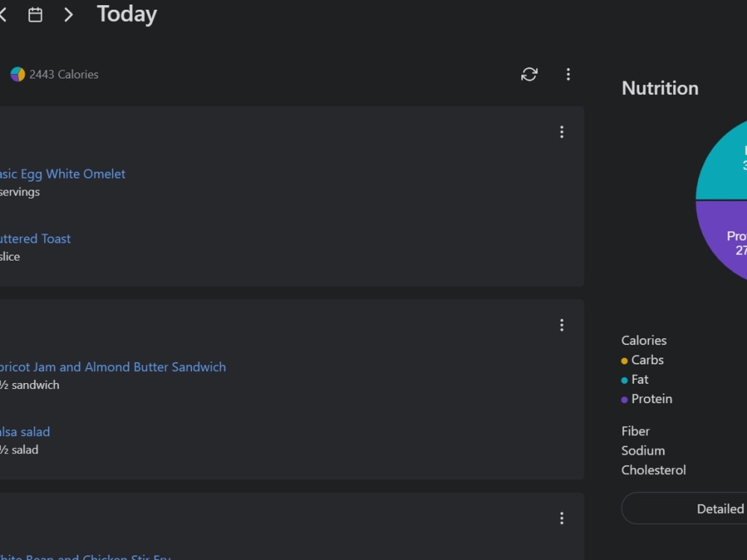This screenshot has height=560, width=747.
Task: Open the Buttered Toast recipe
Action: point(35,239)
